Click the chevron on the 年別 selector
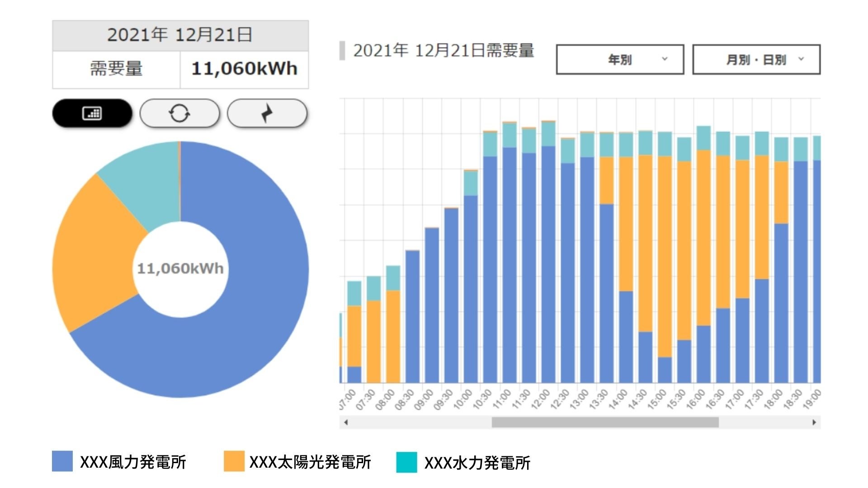 [x=665, y=59]
